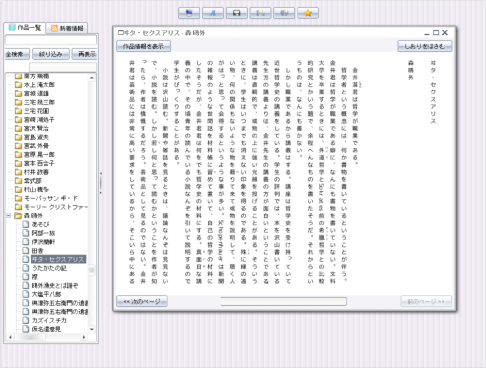Viewport: 486px width, 368px height.
Task: Click the reading progress bar in the reader
Action: 284,302
